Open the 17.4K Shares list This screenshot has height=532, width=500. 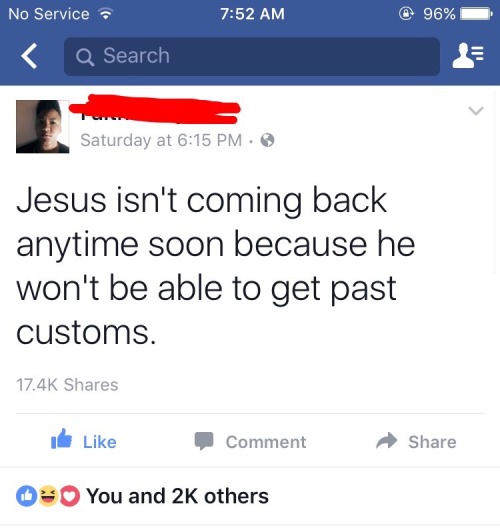67,385
